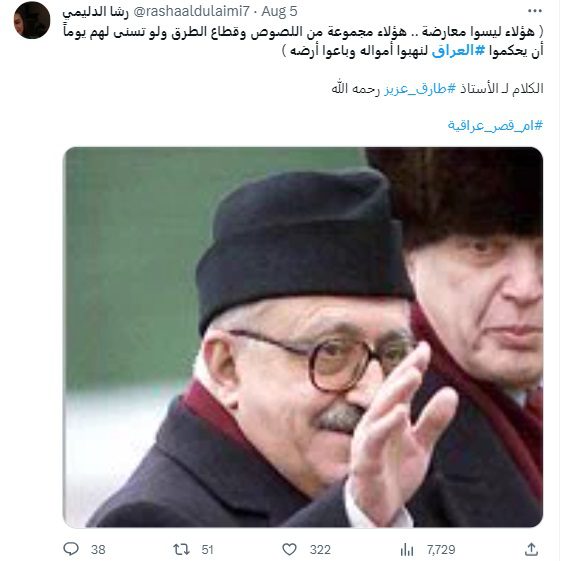This screenshot has width=561, height=561.
Task: Share the tweet via upload arrow icon
Action: pos(532,549)
